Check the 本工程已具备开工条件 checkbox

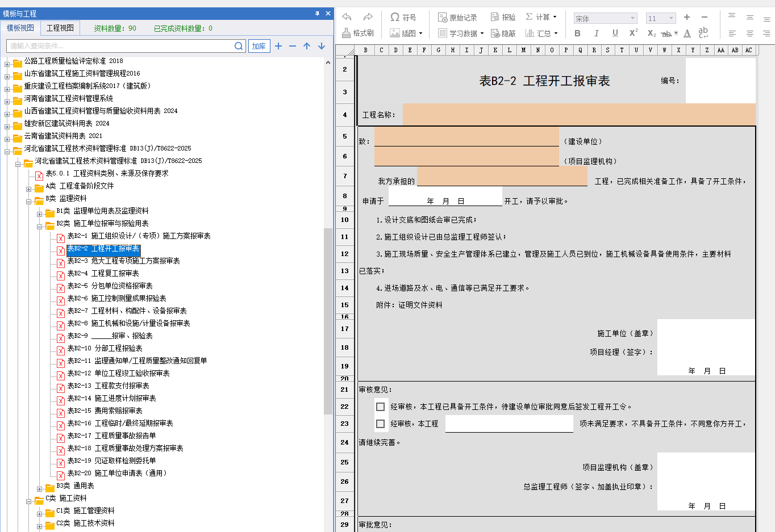pos(380,407)
